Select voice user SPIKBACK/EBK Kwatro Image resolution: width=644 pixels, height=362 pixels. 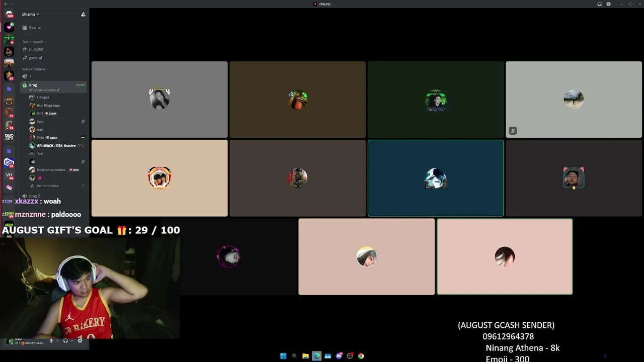click(x=57, y=145)
